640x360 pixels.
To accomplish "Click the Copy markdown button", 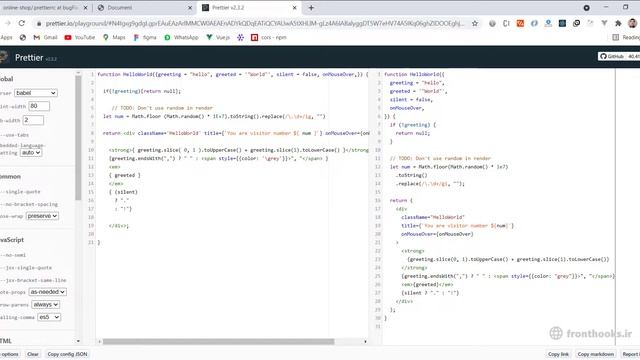I will pyautogui.click(x=596, y=354).
